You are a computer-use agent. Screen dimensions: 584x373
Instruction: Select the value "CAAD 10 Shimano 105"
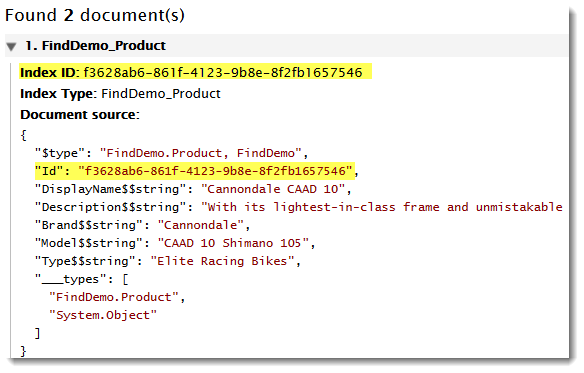[233, 243]
